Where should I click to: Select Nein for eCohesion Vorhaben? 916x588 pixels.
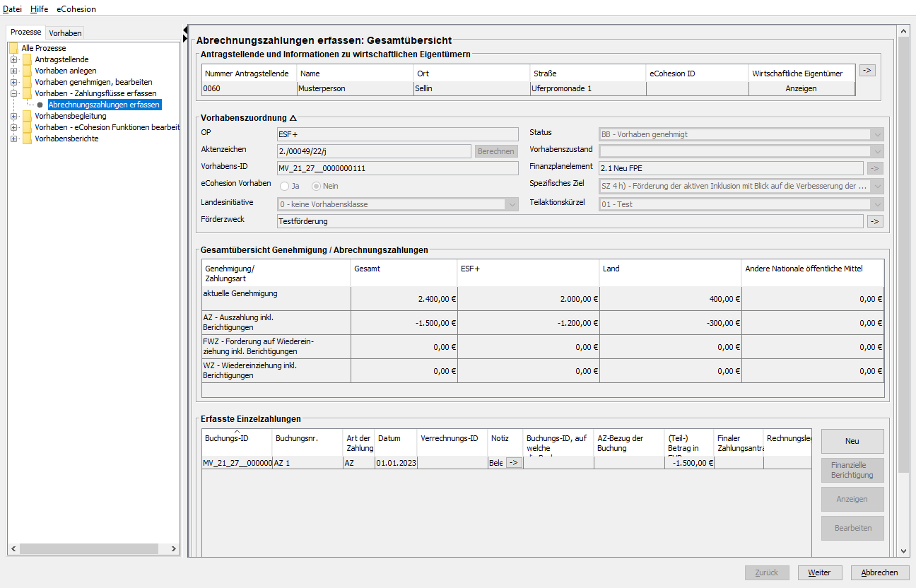click(317, 186)
